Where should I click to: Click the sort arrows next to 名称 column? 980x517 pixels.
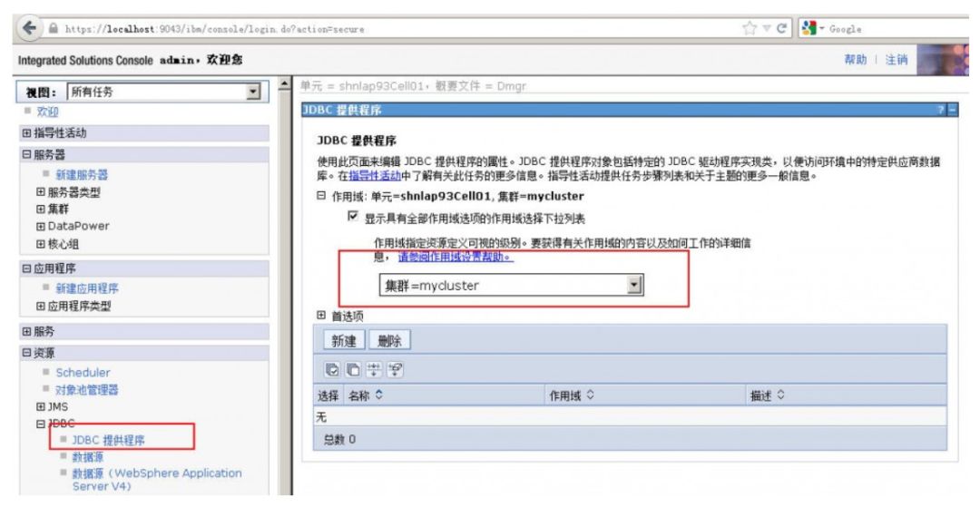[x=378, y=395]
